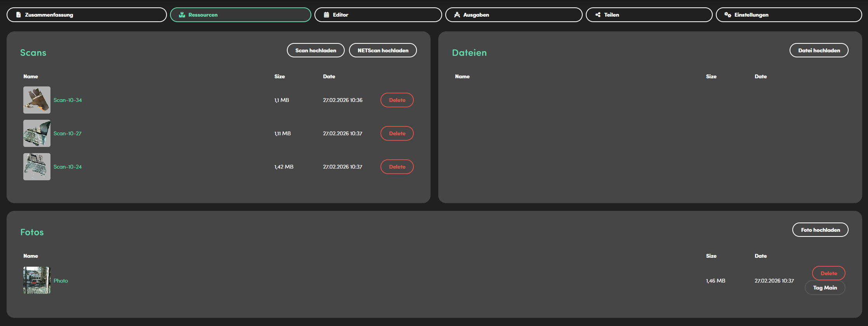Click the Scan-10-24 name link
The height and width of the screenshot is (326, 868).
(68, 167)
